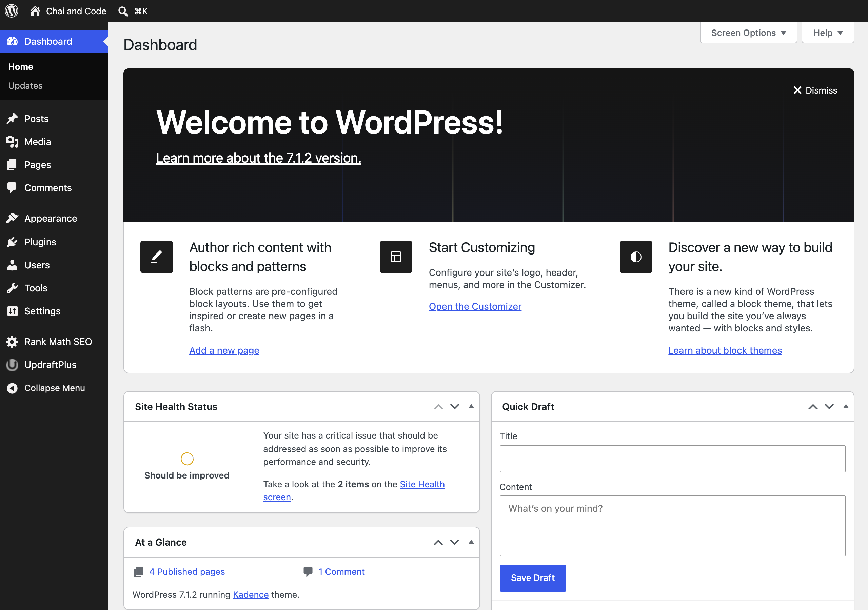Open the Rank Math SEO menu
This screenshot has width=868, height=610.
pos(54,342)
